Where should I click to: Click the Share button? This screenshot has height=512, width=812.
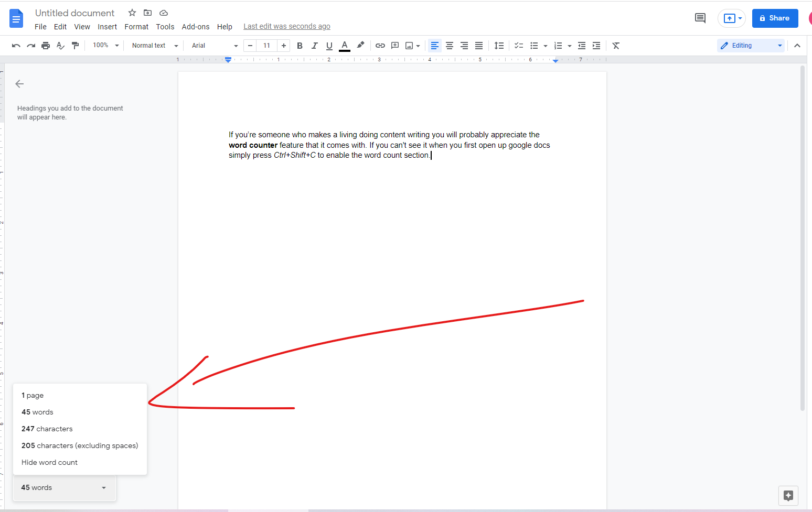point(775,18)
